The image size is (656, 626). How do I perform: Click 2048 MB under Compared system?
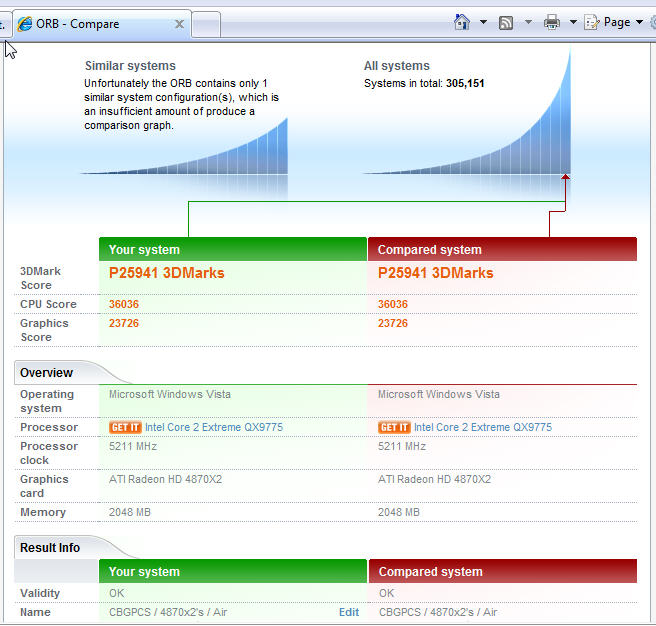399,512
